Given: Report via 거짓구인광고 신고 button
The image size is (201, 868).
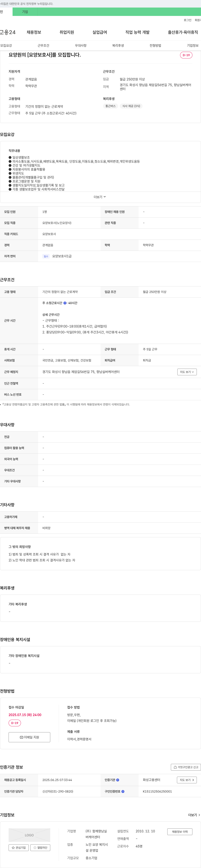Looking at the screenshot, I should (x=186, y=767).
